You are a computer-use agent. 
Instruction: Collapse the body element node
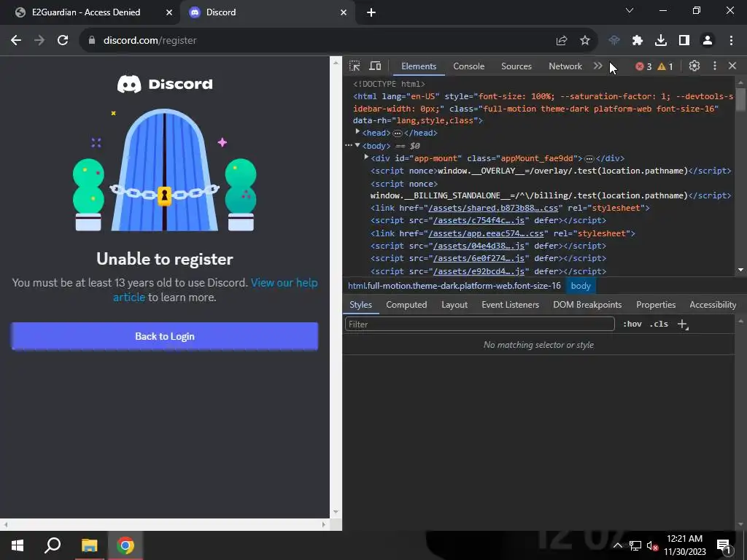point(357,145)
